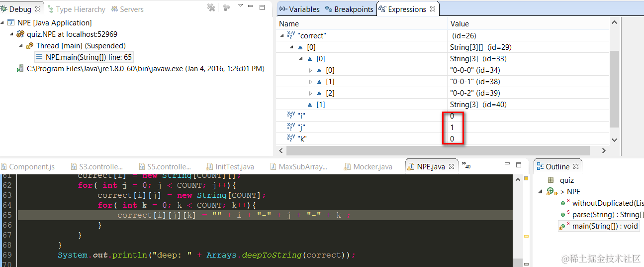644x267 pixels.
Task: Open the Mocker.java editor tab
Action: tap(368, 167)
